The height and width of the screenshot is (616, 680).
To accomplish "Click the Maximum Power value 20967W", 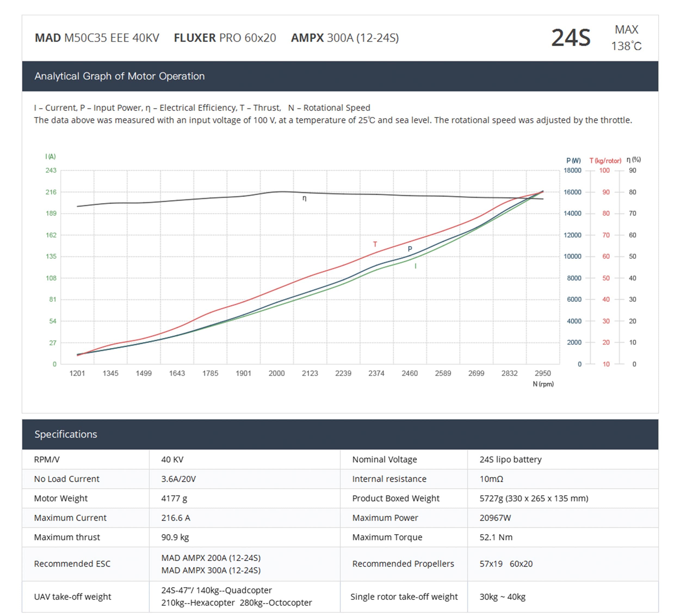I will tap(495, 518).
